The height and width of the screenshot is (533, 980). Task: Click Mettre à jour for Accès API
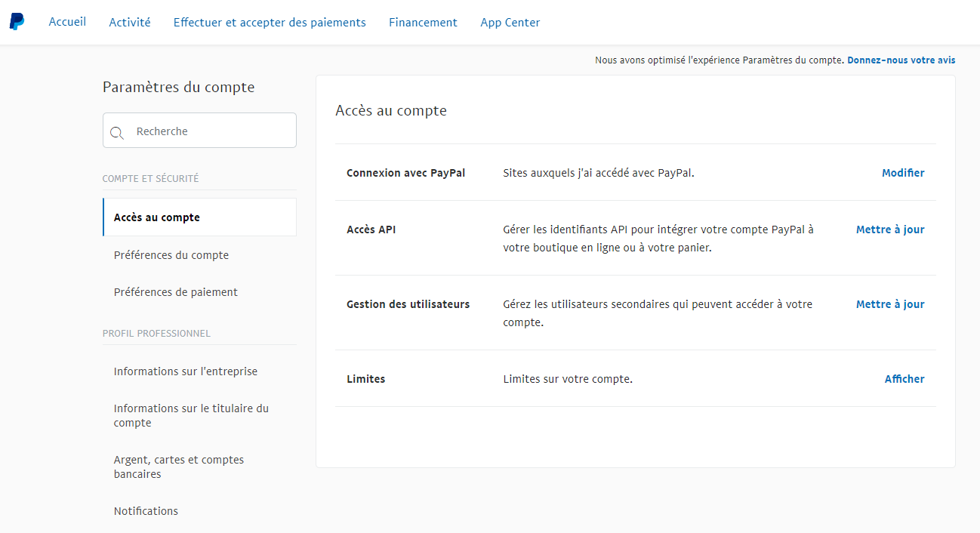[890, 230]
